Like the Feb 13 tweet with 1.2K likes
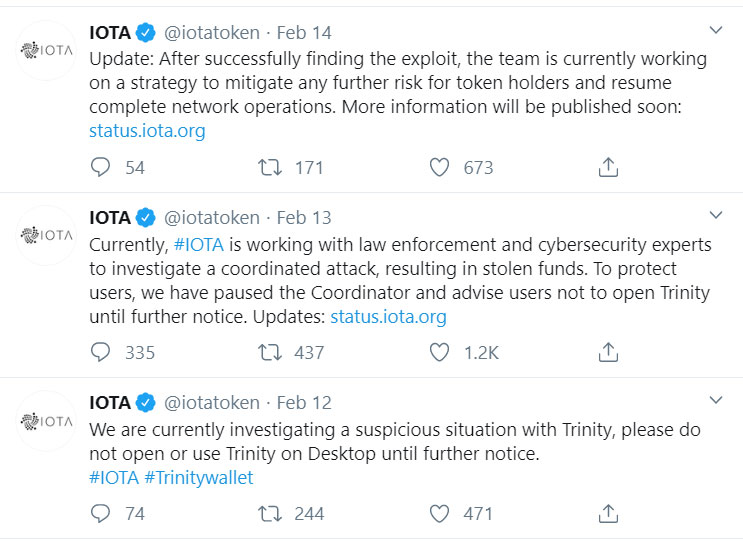 pyautogui.click(x=439, y=352)
